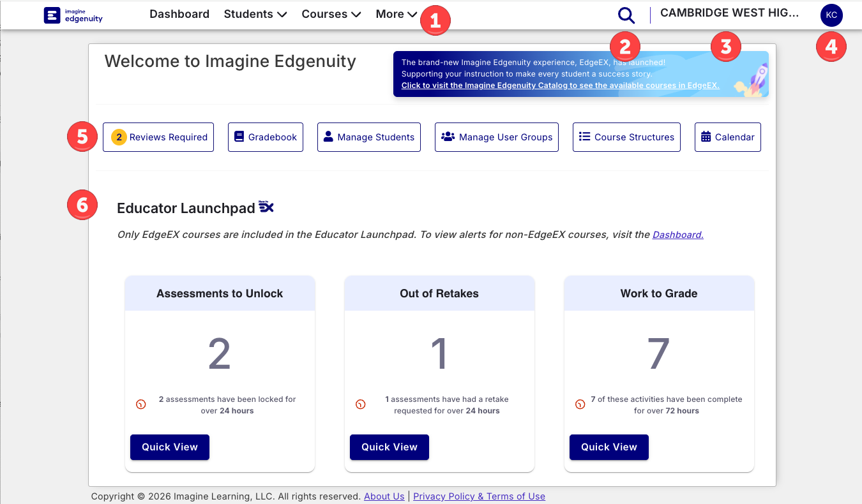Open the KC user avatar menu
This screenshot has width=862, height=504.
point(831,15)
